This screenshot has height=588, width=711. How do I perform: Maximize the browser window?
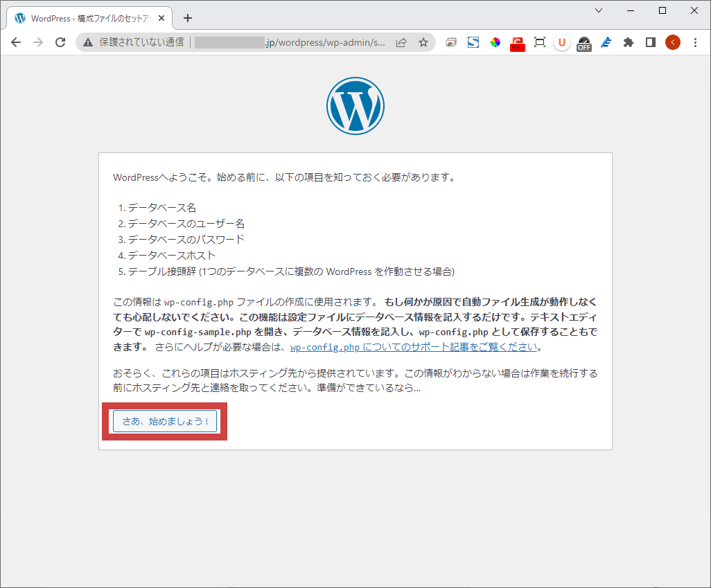[662, 10]
